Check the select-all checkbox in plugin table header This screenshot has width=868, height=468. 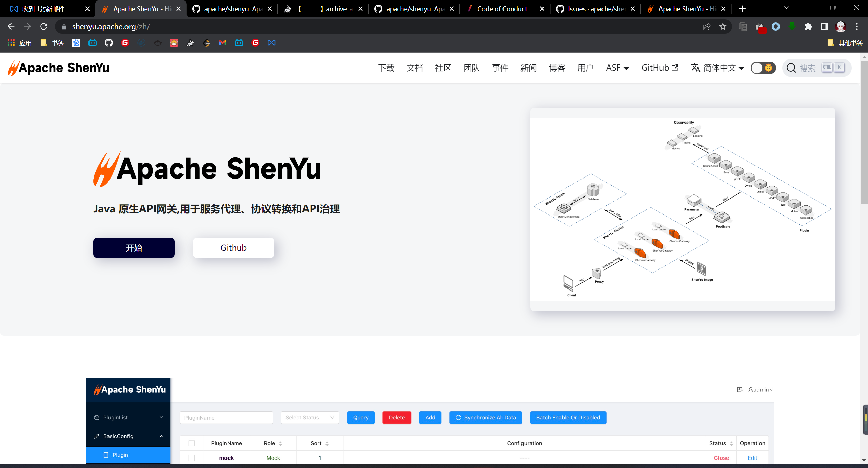click(192, 443)
